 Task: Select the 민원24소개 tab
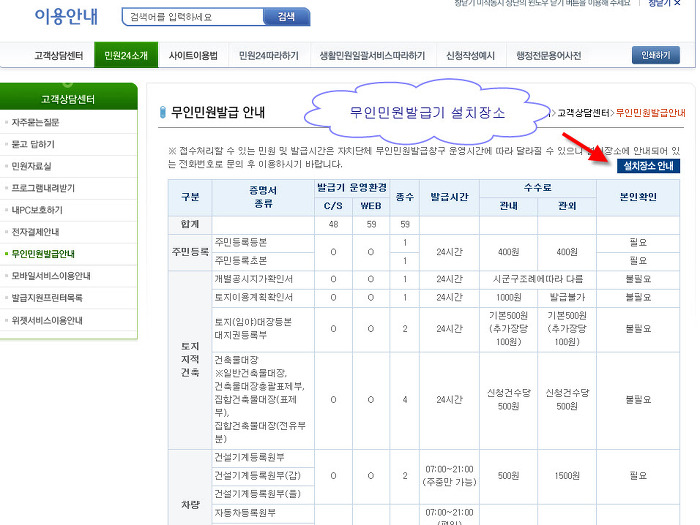click(x=125, y=55)
